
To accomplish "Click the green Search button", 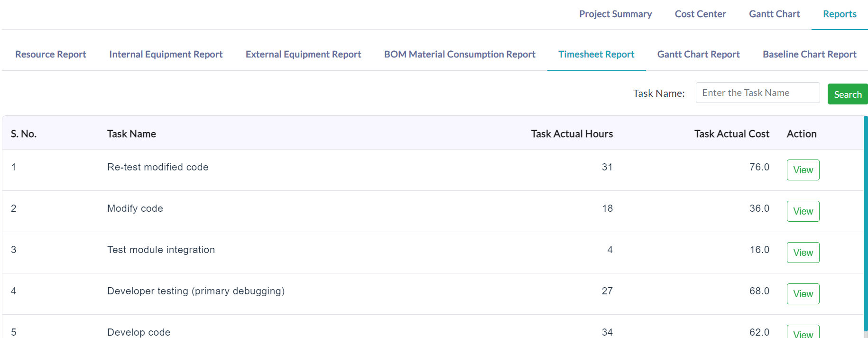I will [848, 94].
